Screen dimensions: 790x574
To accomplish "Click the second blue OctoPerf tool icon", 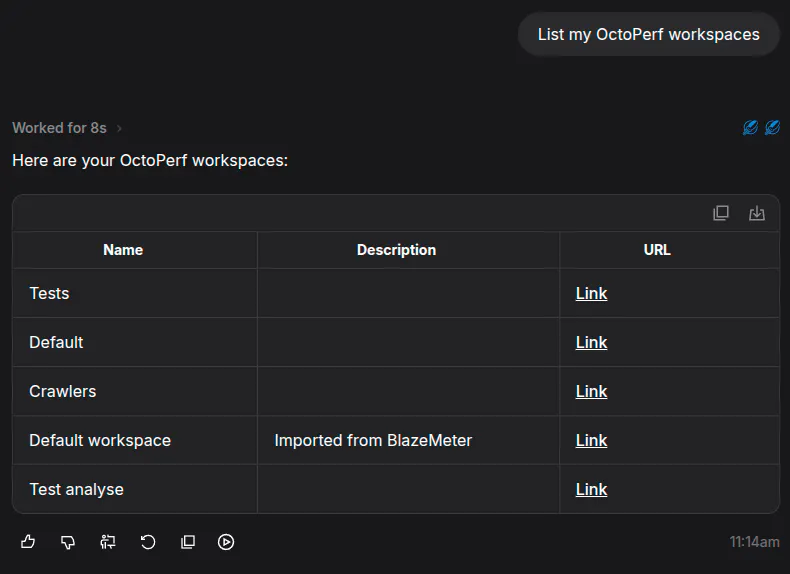I will click(x=772, y=127).
